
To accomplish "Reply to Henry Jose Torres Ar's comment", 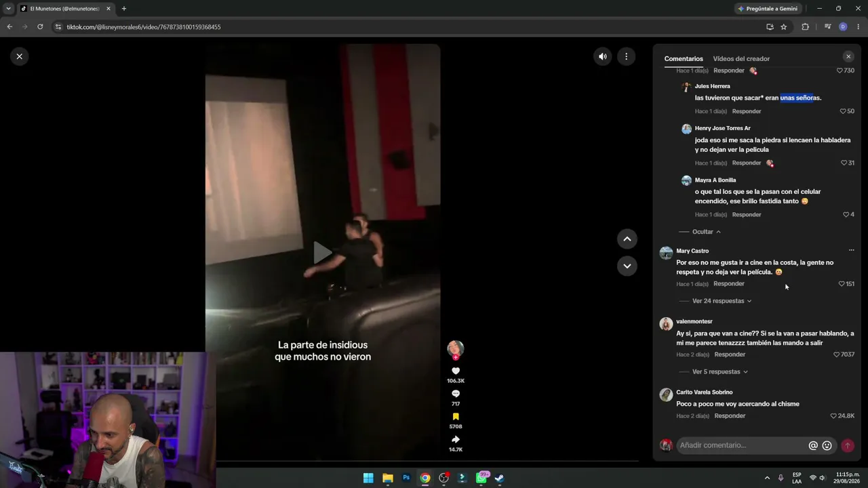I will [x=747, y=163].
